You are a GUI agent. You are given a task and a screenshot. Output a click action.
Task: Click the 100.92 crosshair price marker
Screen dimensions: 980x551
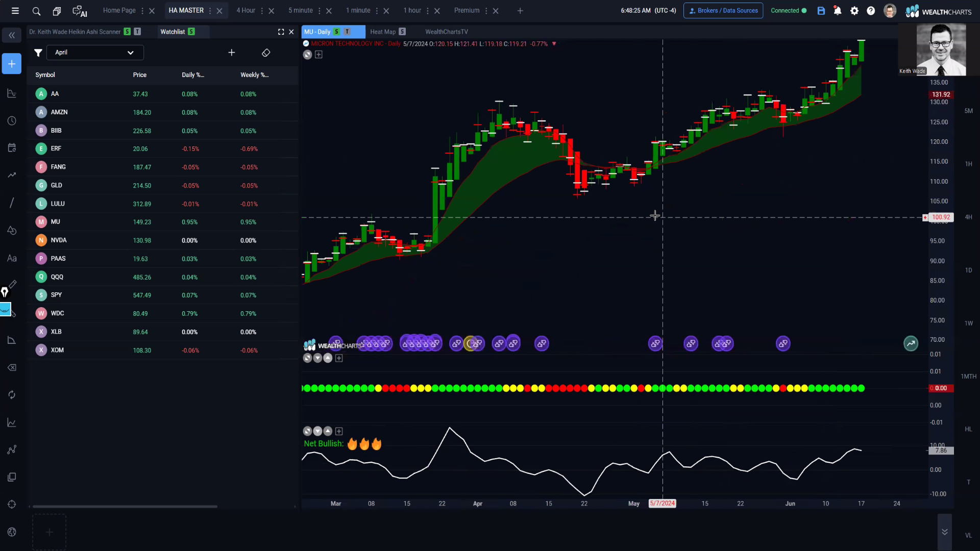(941, 217)
